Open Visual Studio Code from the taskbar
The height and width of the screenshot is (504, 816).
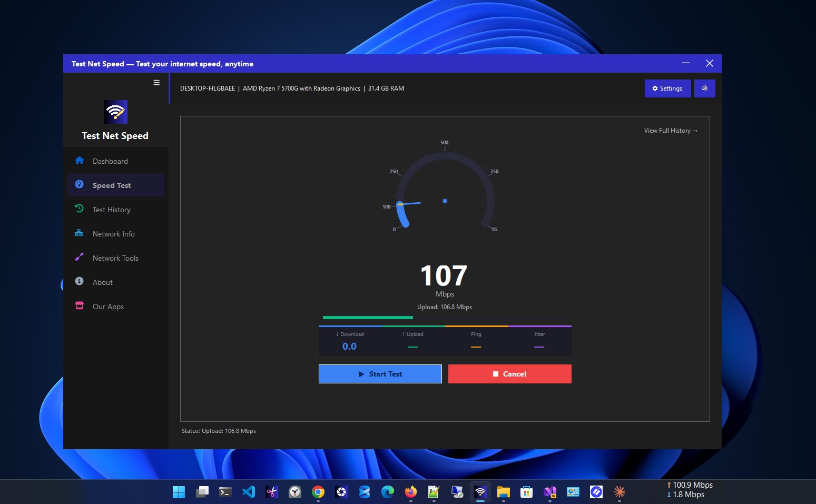tap(249, 492)
